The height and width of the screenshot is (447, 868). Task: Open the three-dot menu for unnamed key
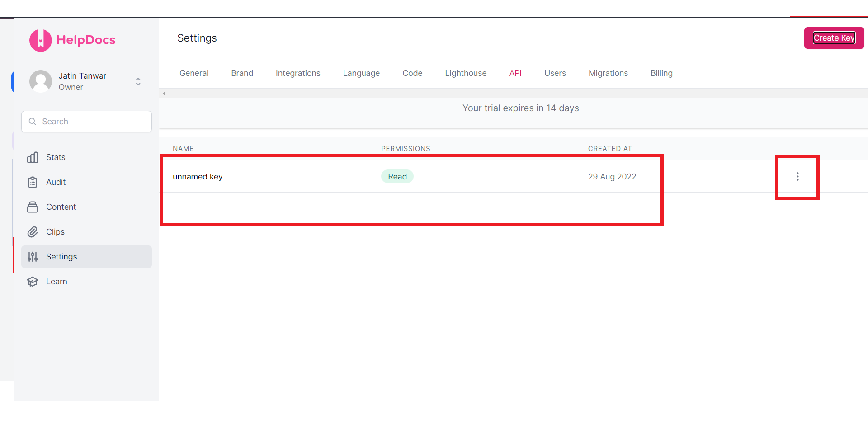pyautogui.click(x=797, y=177)
